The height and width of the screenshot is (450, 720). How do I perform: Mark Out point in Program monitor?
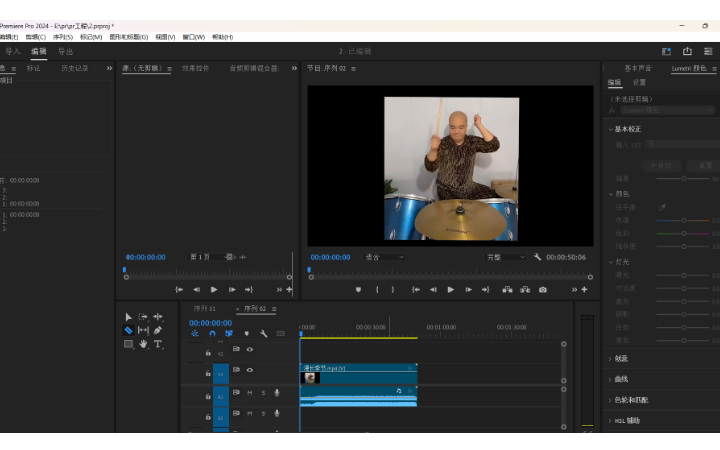point(393,290)
